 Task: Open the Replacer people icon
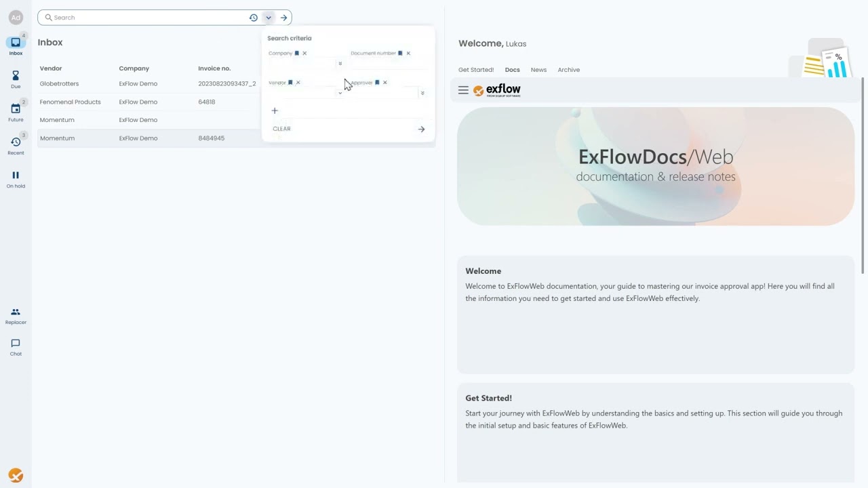click(x=16, y=316)
